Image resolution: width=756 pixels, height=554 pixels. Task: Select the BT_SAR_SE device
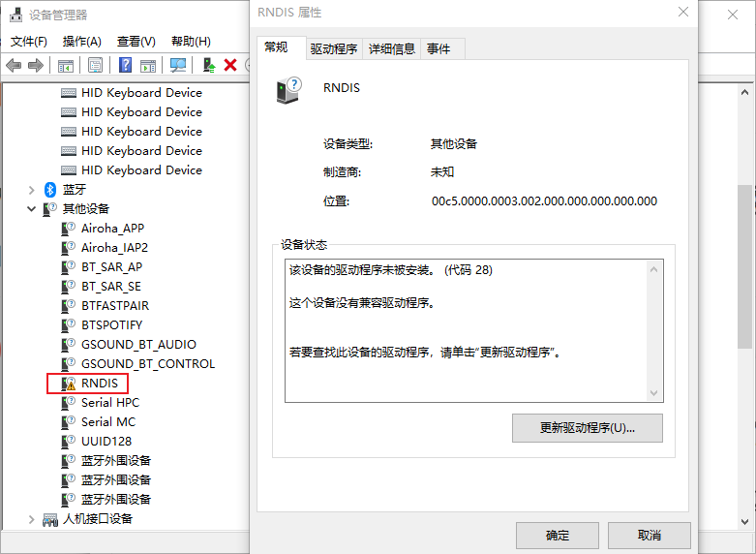click(111, 287)
